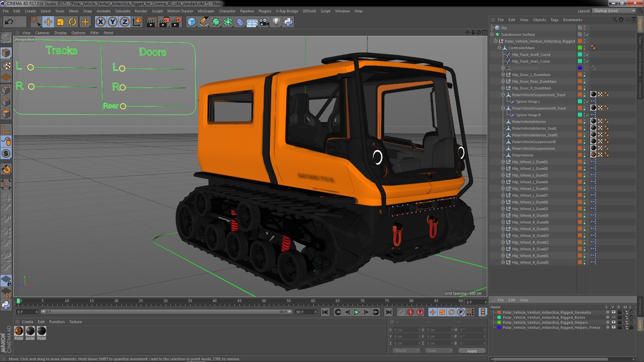Select the Scale tool
Image resolution: width=644 pixels, height=362 pixels.
coord(60,22)
